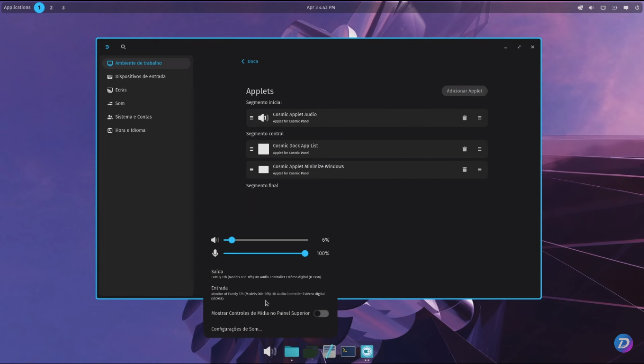Enable Mostrar Controles de Mídia no Painel Superior
The height and width of the screenshot is (364, 644).
[x=321, y=313]
